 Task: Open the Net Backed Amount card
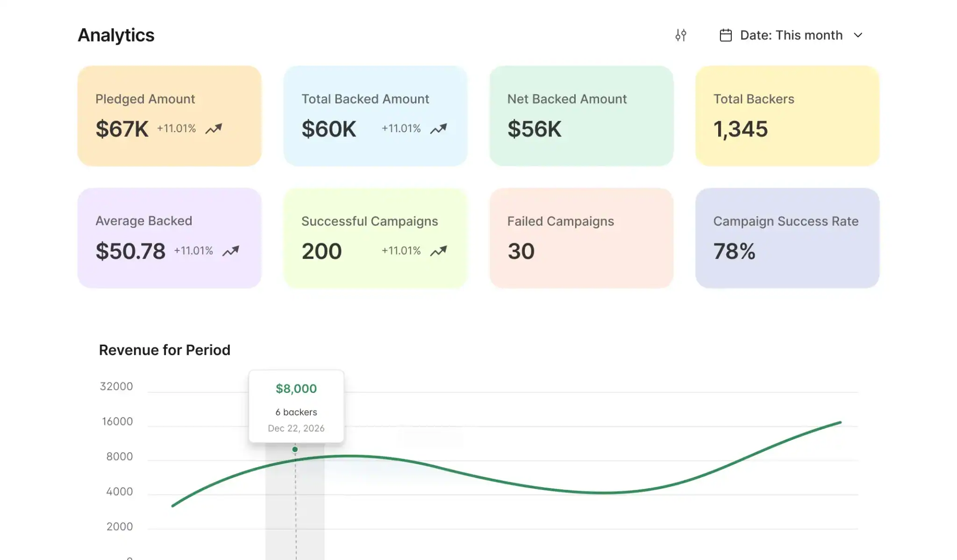(x=581, y=116)
